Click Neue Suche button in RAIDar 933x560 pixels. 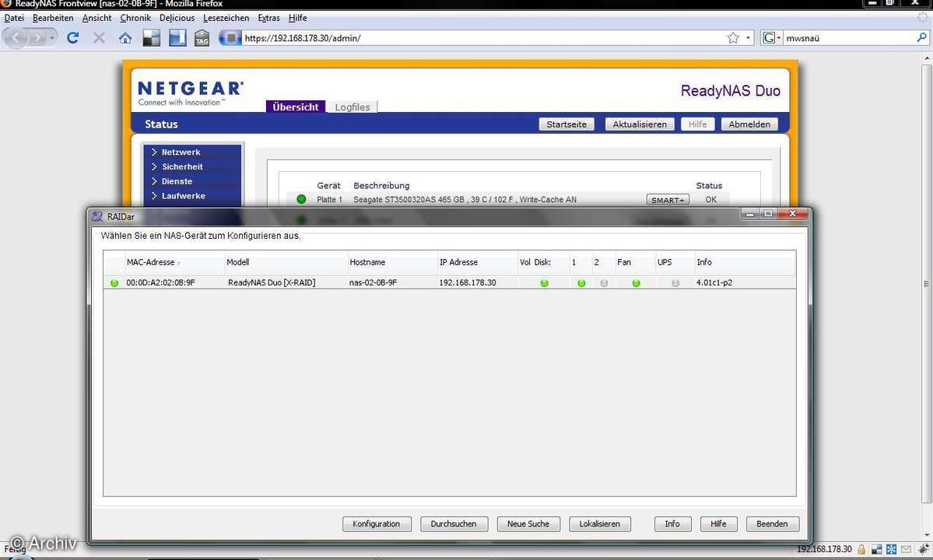(x=528, y=523)
